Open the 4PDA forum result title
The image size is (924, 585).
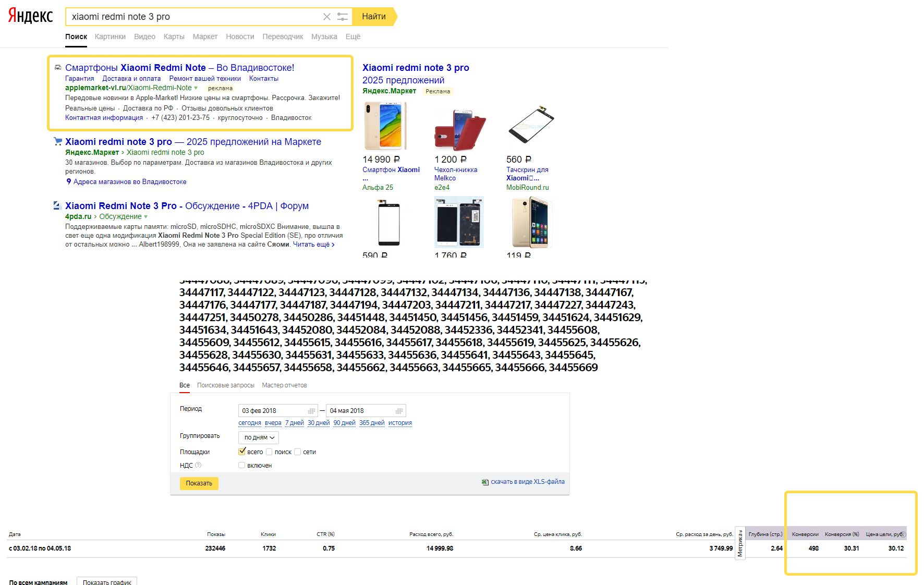[x=187, y=206]
